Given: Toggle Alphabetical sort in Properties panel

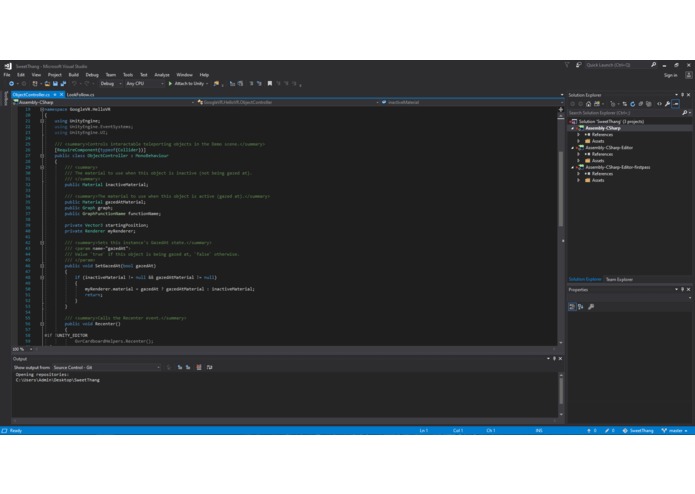Looking at the screenshot, I should point(581,307).
